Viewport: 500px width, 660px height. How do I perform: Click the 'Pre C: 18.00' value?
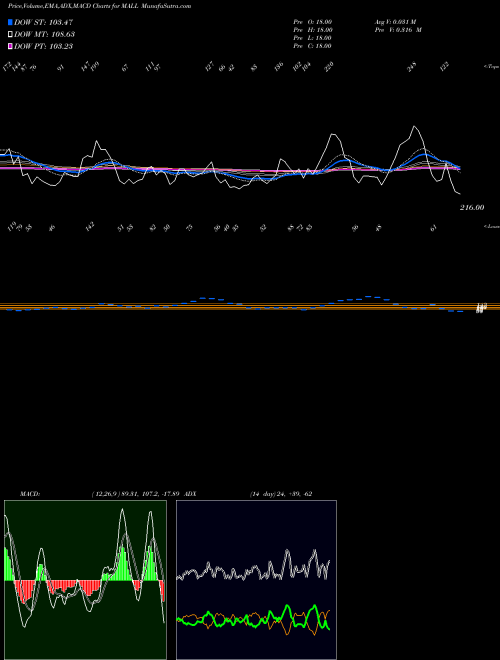pyautogui.click(x=313, y=46)
